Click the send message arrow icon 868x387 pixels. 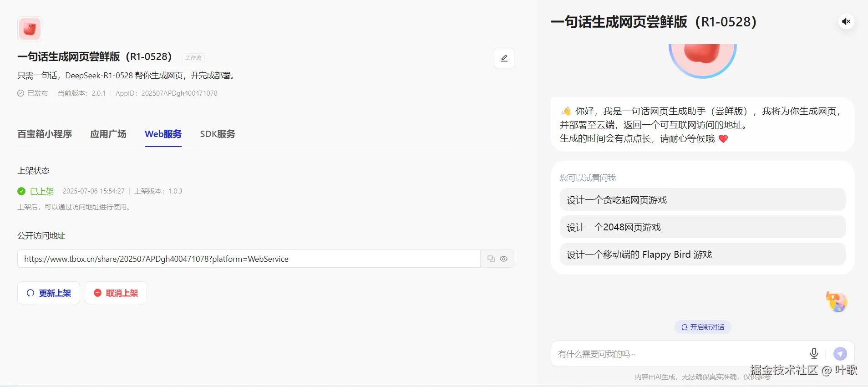coord(840,354)
